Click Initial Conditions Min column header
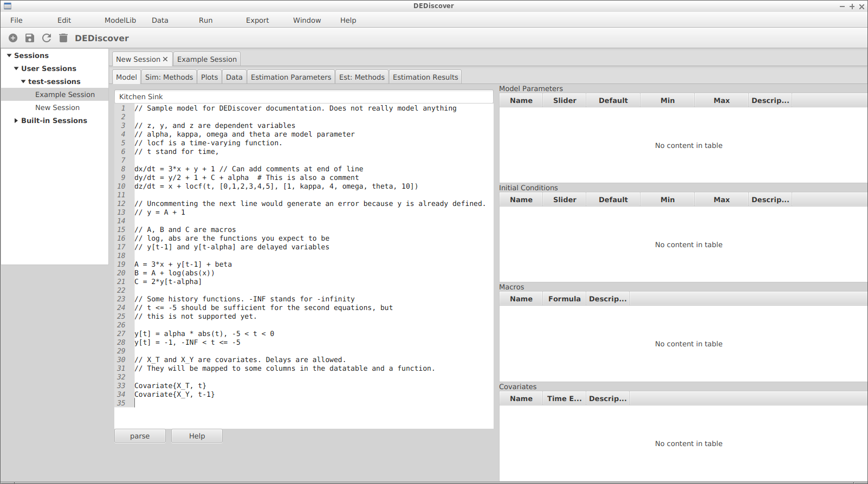 [668, 199]
